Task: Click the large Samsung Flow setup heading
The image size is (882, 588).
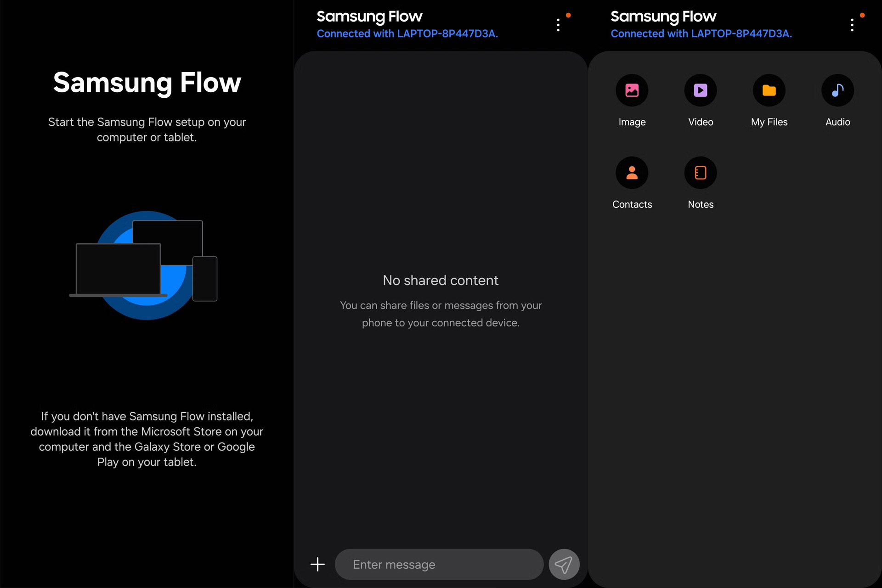Action: coord(147,83)
